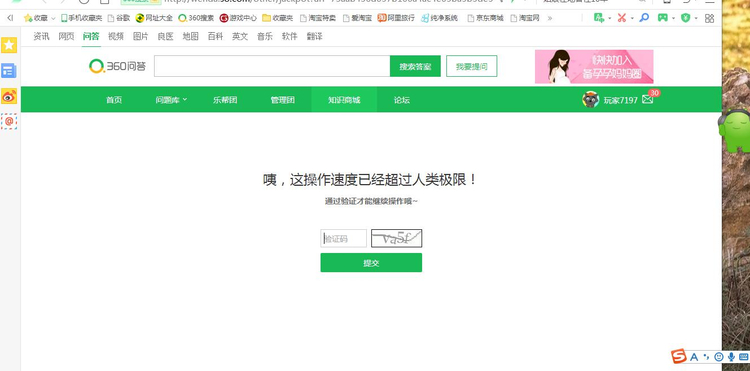Switch to the 英文 tab
Viewport: 750px width, 371px height.
pyautogui.click(x=240, y=36)
